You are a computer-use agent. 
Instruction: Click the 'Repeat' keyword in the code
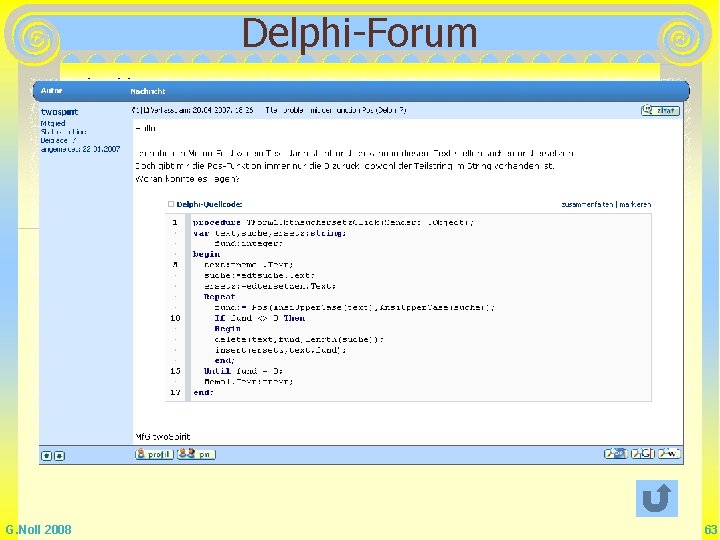click(219, 297)
